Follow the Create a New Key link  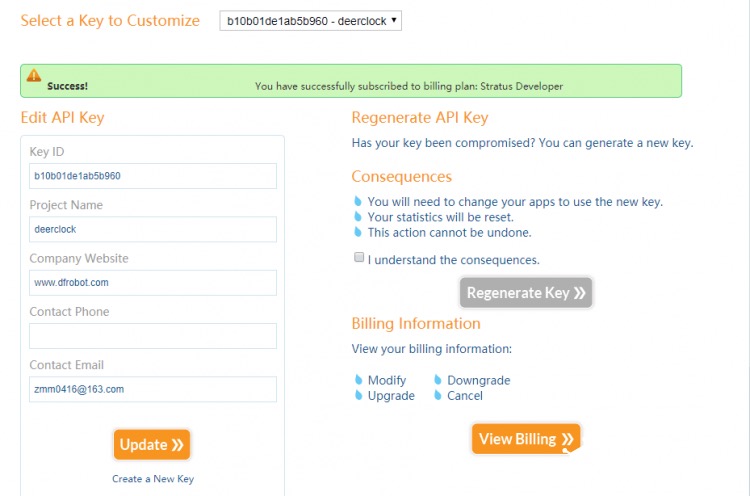pos(153,479)
